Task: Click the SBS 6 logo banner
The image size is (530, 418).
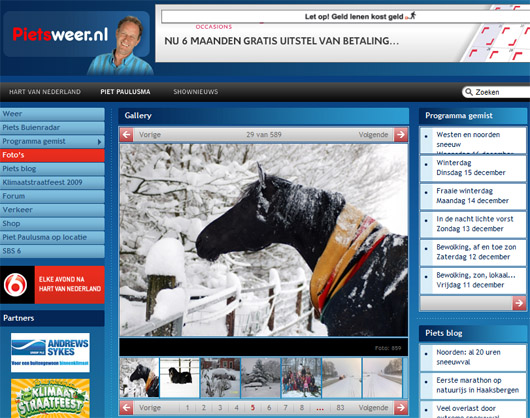Action: tap(52, 285)
